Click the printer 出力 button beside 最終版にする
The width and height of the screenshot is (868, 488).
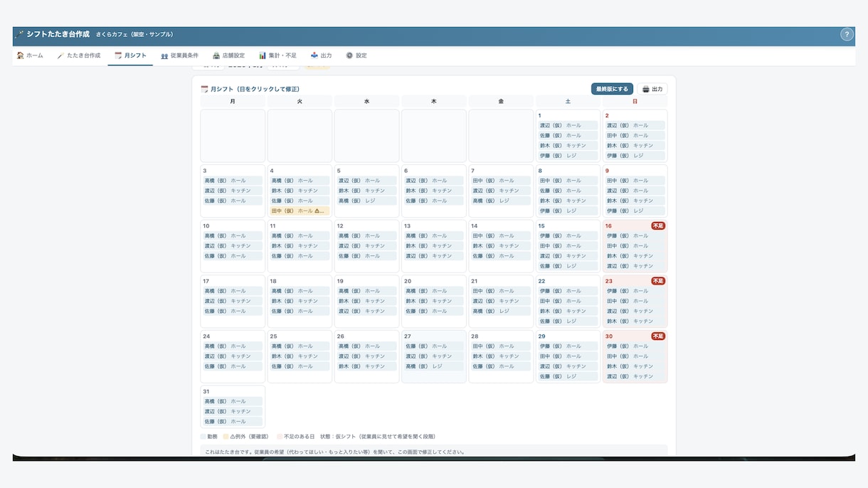point(652,89)
